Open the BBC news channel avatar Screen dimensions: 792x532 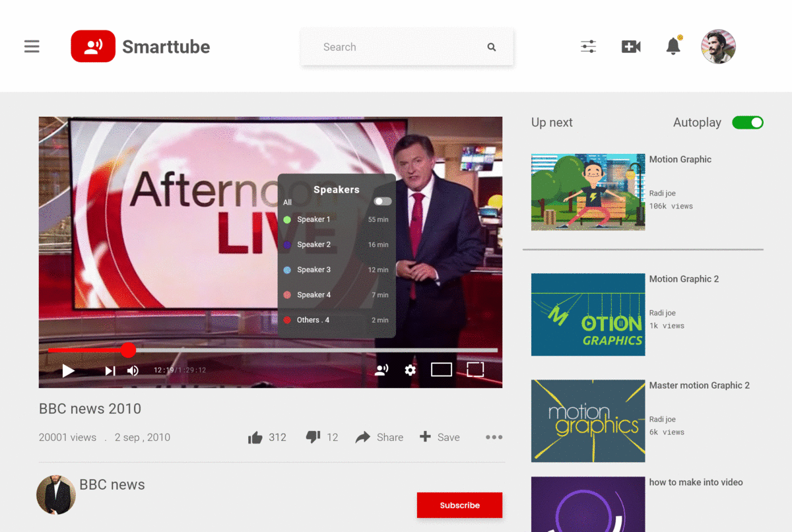coord(56,494)
